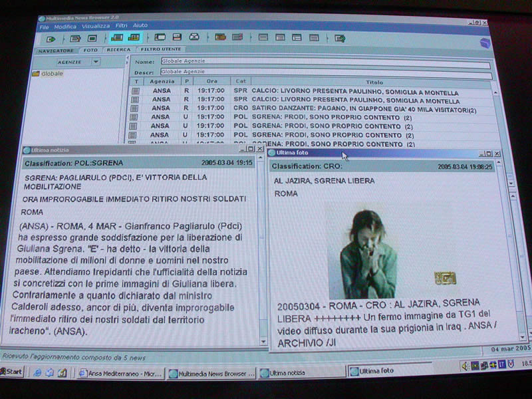Viewport: 532px width, 399px height.
Task: Toggle the second highlighted cyan toolbar button
Action: pyautogui.click(x=134, y=38)
